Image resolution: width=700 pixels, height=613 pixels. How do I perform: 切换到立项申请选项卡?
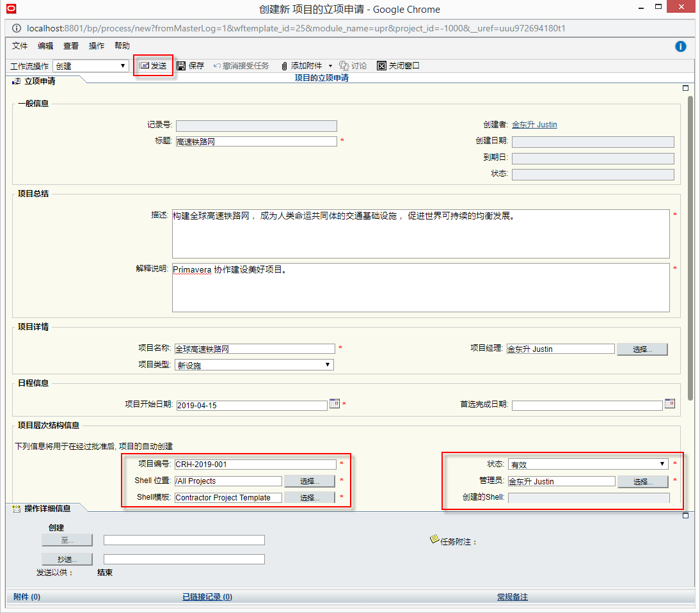36,81
